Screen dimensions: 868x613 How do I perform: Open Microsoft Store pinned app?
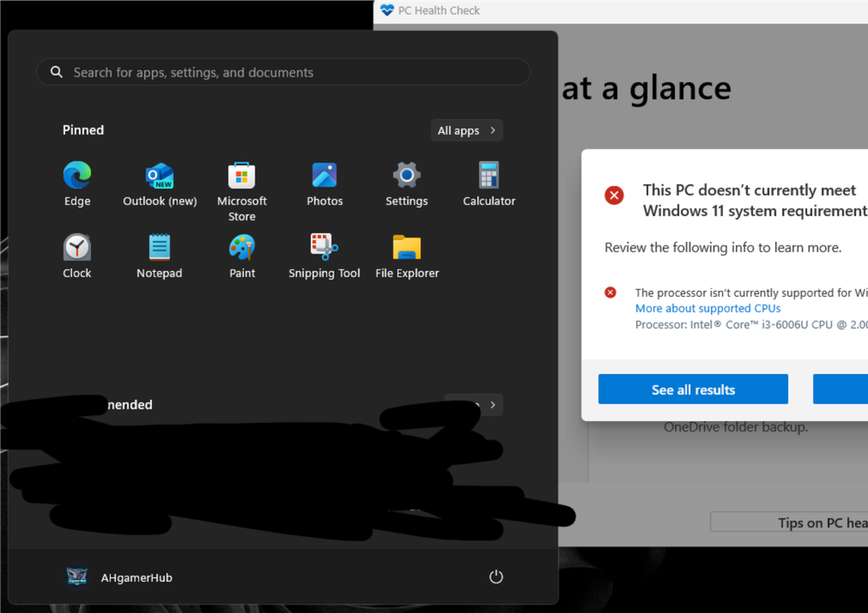click(x=242, y=191)
